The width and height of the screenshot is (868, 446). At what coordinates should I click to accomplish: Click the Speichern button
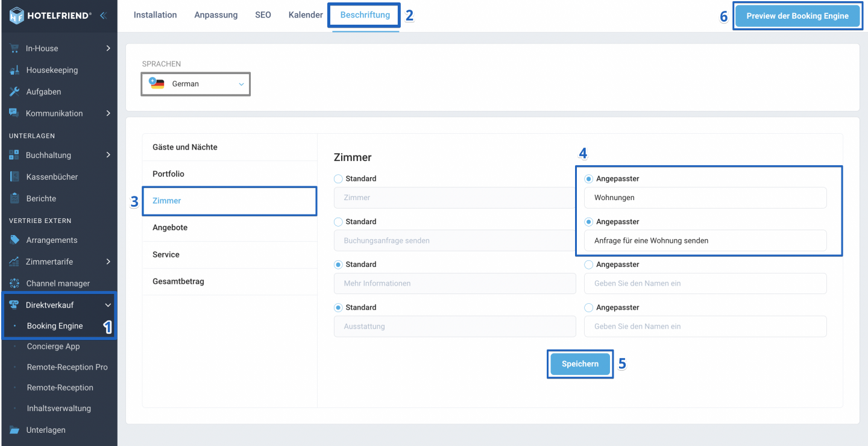point(579,363)
